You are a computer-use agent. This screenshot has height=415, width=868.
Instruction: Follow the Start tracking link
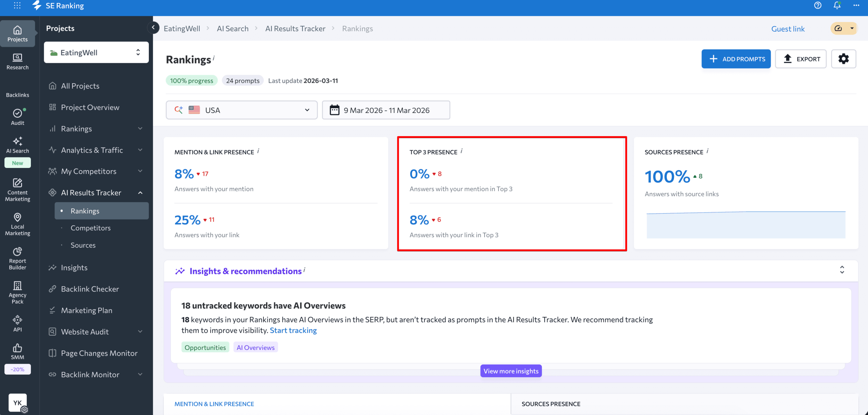[x=293, y=330]
